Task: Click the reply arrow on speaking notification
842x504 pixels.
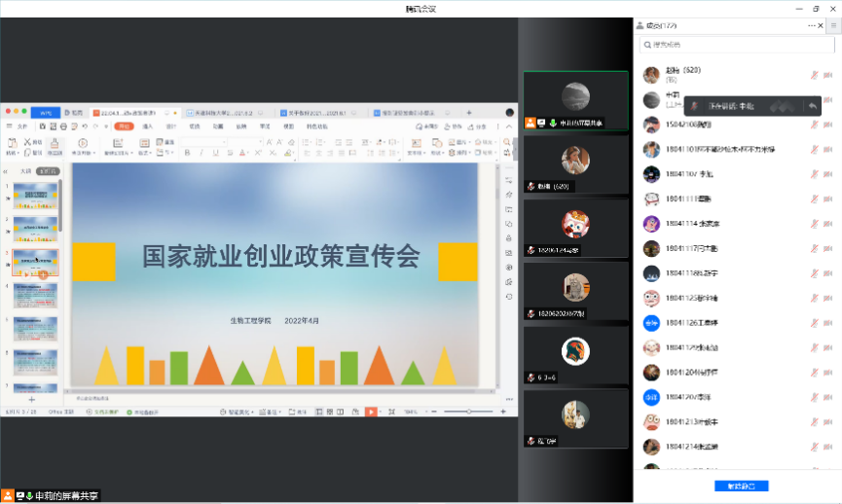Action: tap(813, 106)
